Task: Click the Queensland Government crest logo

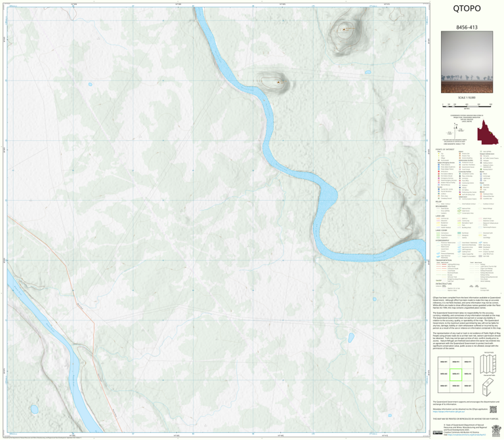Action: pyautogui.click(x=496, y=430)
